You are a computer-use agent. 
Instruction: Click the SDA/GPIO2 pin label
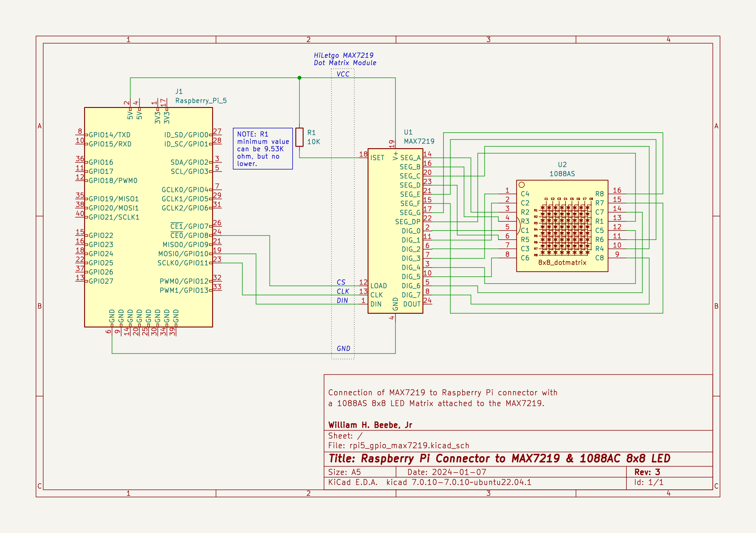[x=189, y=162]
